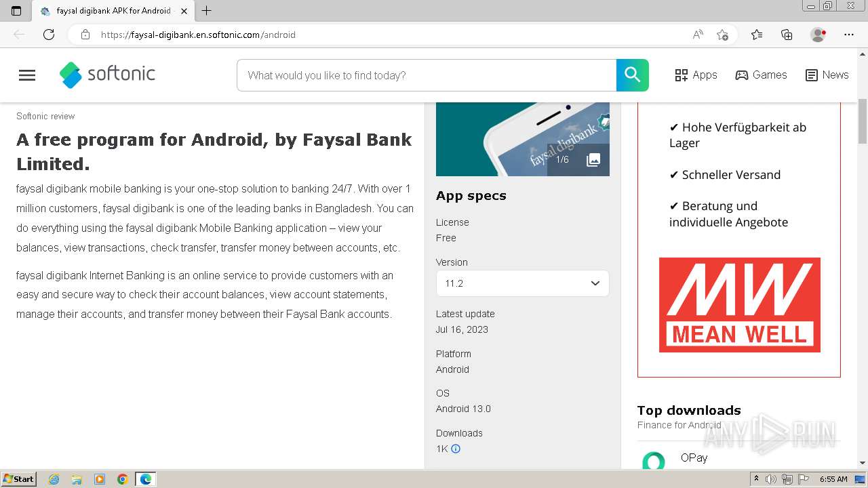The height and width of the screenshot is (488, 868).
Task: Open the Softonic hamburger menu
Action: tap(27, 75)
